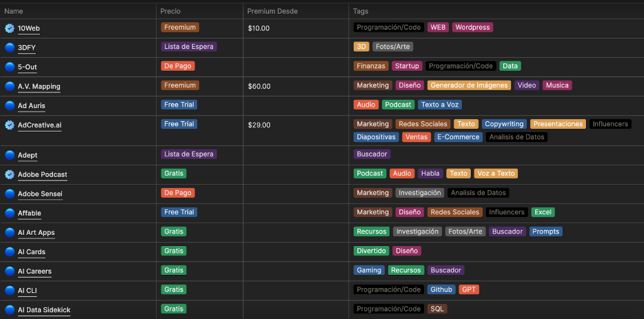The width and height of the screenshot is (644, 319).
Task: Click the Musica tag on A.V. Mapping
Action: point(557,85)
